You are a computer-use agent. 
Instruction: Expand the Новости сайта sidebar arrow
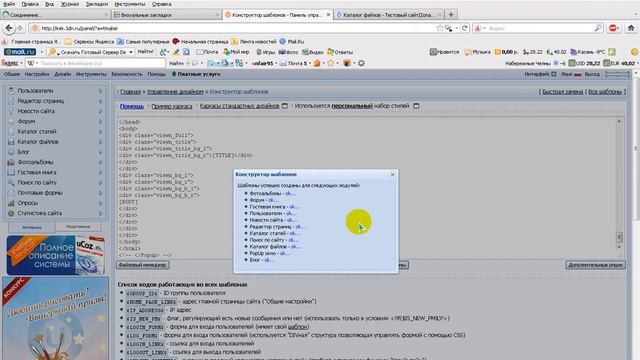[100, 111]
